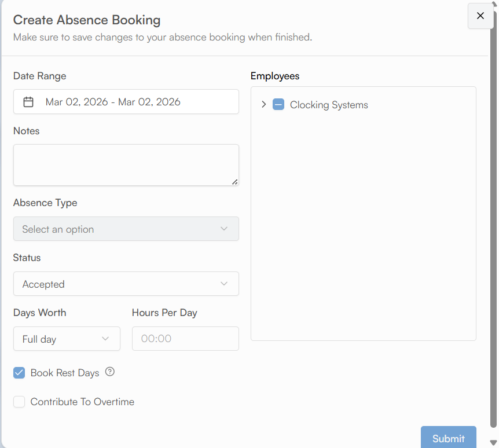The width and height of the screenshot is (499, 448).
Task: Open the Status dropdown showing Accepted
Action: pyautogui.click(x=126, y=284)
